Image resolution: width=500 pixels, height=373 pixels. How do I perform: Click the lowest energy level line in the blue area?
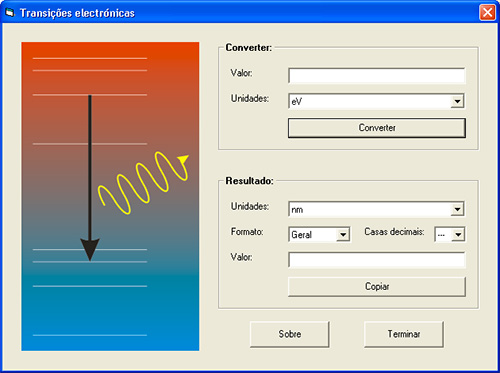90,335
